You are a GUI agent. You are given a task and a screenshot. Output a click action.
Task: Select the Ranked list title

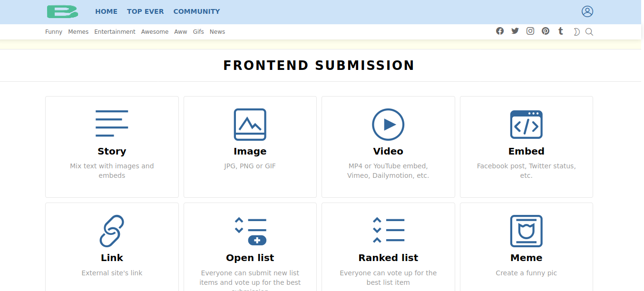click(x=388, y=258)
